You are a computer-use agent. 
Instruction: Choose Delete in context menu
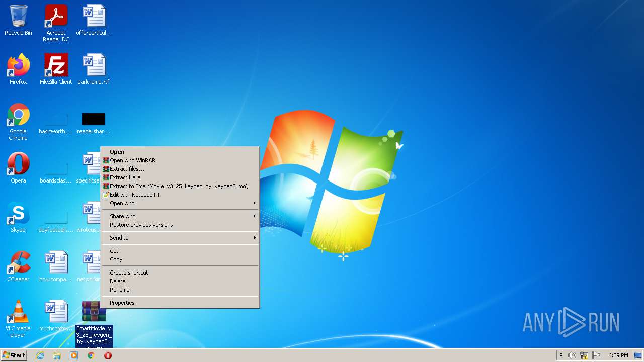point(180,281)
